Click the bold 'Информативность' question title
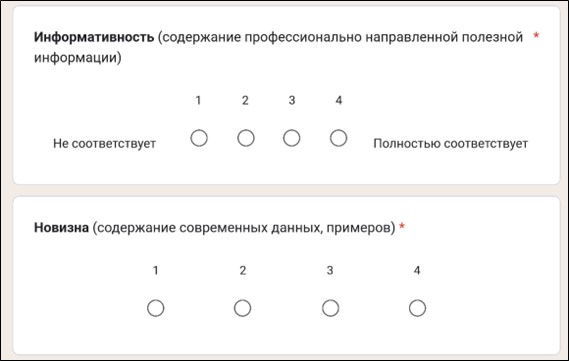Screen dimensions: 569x361 tap(94, 37)
